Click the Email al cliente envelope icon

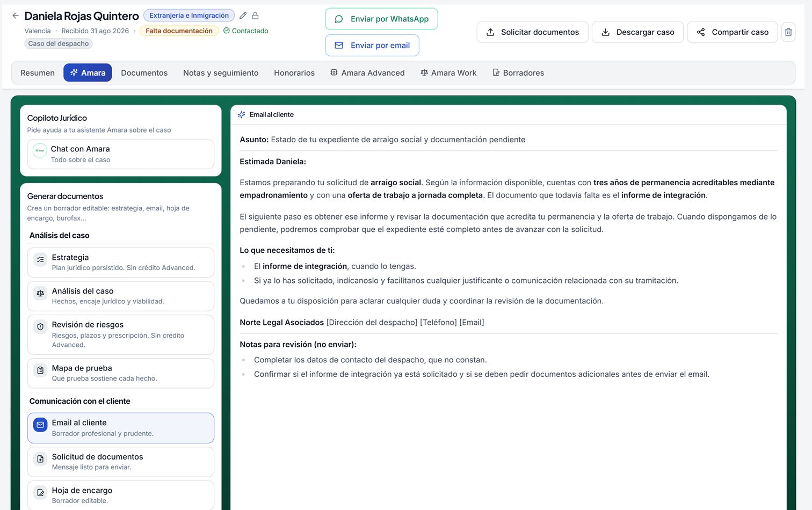pos(40,425)
